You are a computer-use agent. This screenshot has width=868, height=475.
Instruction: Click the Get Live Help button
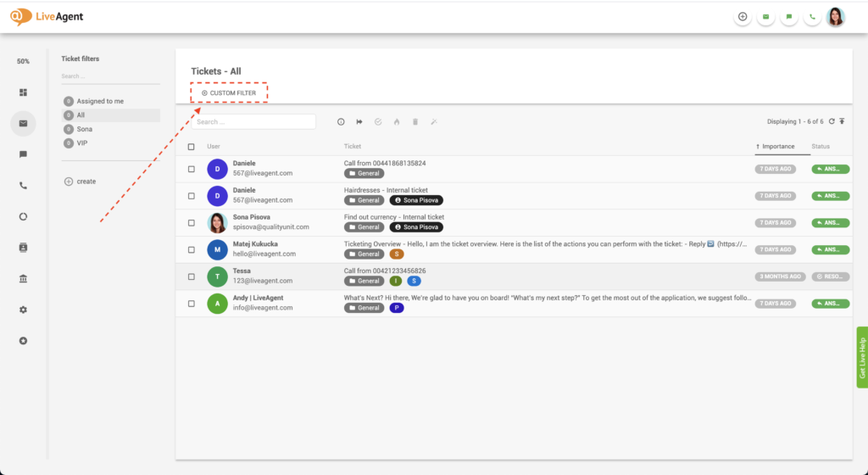862,357
